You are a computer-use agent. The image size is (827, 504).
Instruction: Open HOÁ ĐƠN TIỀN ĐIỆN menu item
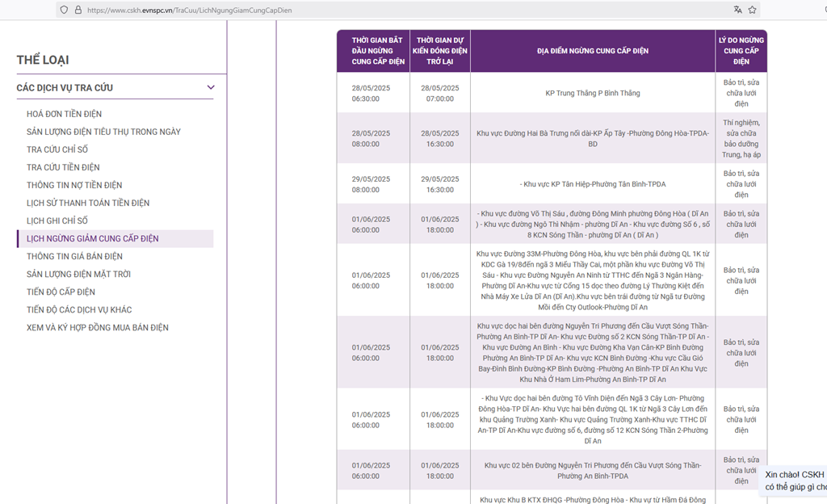[x=64, y=114]
